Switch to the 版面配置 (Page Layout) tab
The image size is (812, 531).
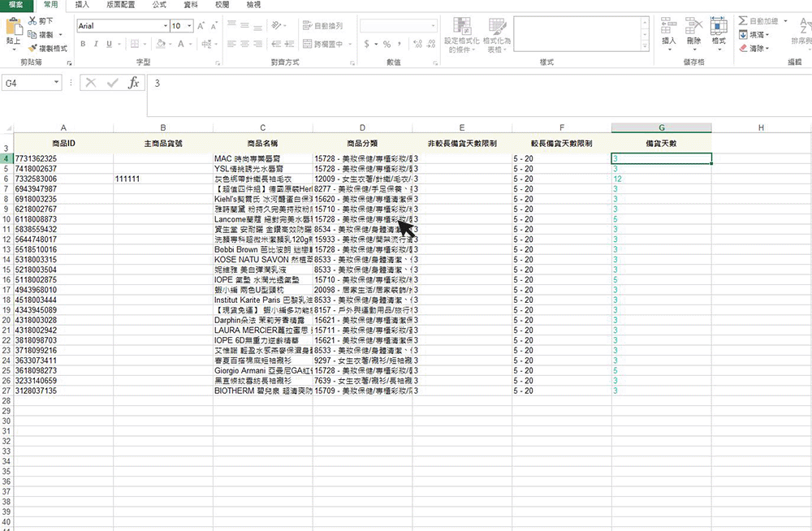pos(120,5)
